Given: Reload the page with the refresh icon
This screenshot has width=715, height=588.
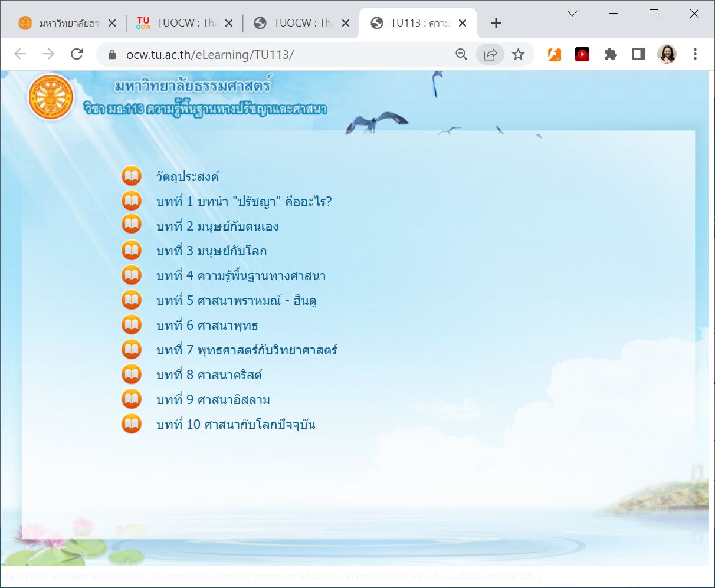Looking at the screenshot, I should click(77, 54).
